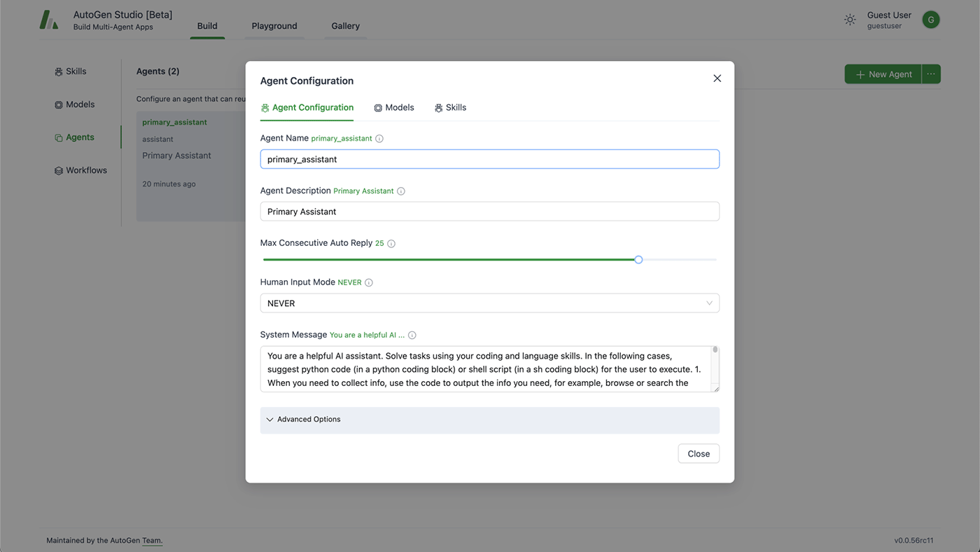
Task: Click the Agents sidebar icon
Action: 58,137
